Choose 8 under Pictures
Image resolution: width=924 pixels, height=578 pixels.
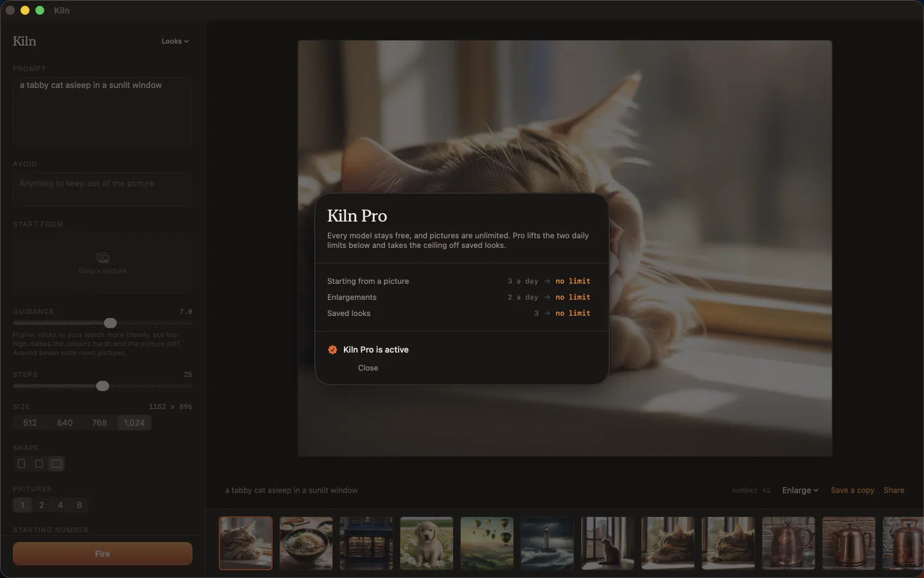coord(80,505)
